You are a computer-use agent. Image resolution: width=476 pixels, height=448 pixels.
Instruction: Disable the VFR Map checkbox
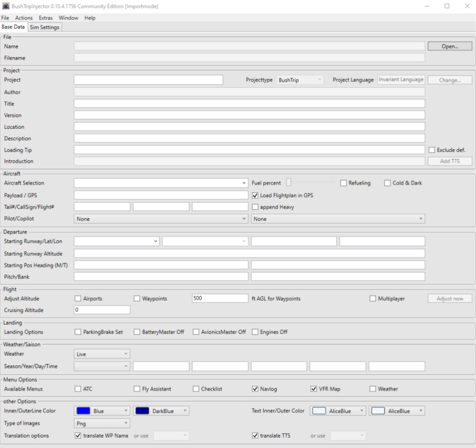[x=314, y=389]
